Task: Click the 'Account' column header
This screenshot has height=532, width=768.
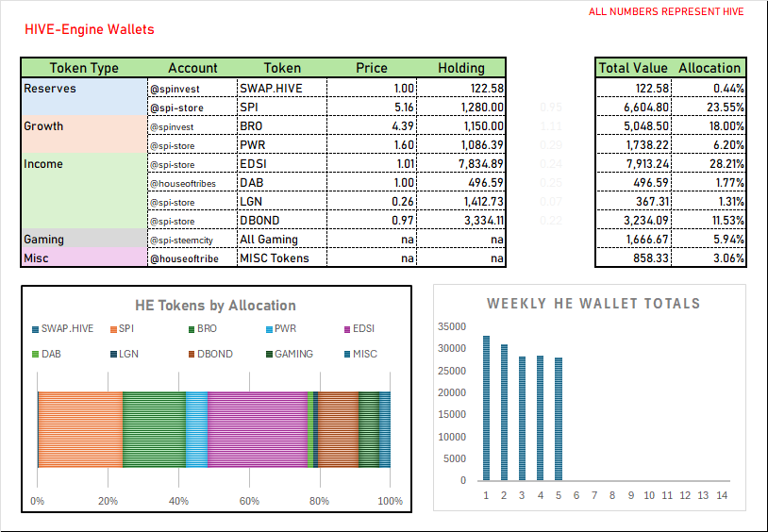Action: point(192,68)
